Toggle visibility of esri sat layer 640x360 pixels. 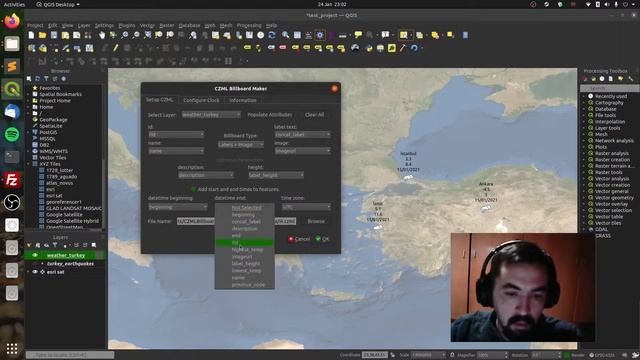pos(35,272)
